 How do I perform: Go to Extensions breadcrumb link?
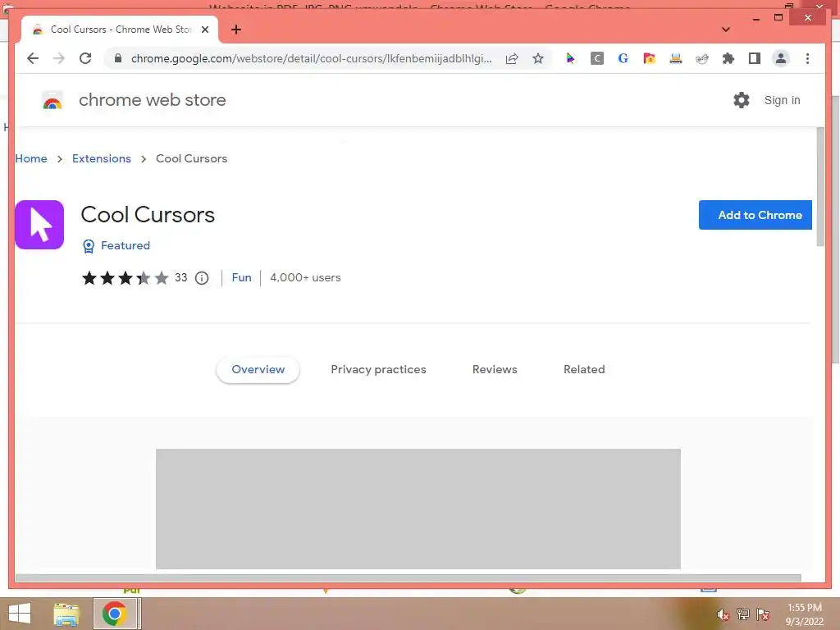tap(101, 158)
